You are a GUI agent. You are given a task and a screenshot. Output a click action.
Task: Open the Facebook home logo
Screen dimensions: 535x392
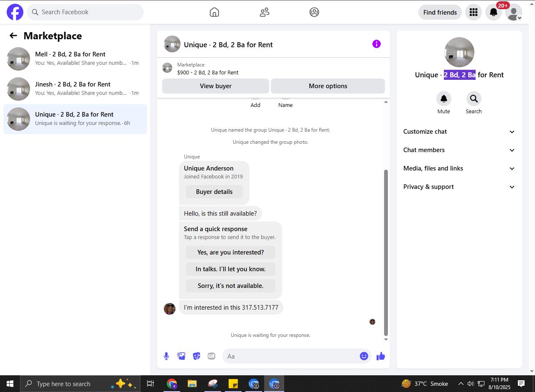pos(15,12)
